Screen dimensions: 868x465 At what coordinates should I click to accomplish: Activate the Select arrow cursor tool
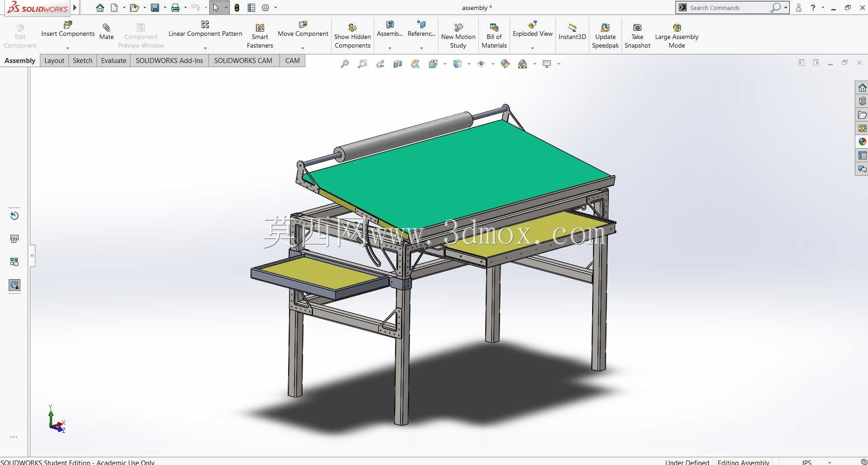coord(216,8)
